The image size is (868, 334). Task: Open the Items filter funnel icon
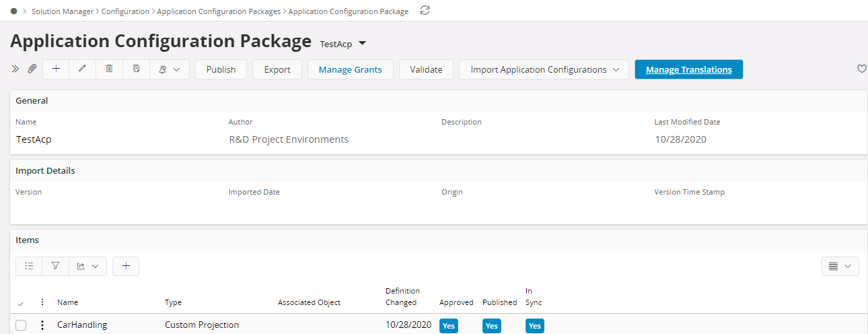[x=55, y=266]
